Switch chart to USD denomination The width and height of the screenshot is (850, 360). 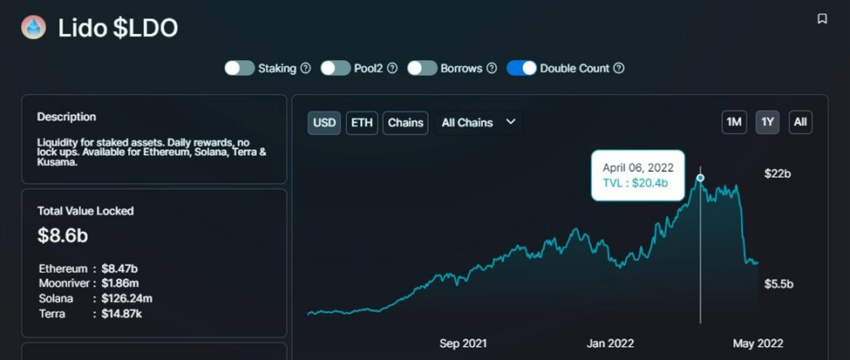[x=324, y=123]
